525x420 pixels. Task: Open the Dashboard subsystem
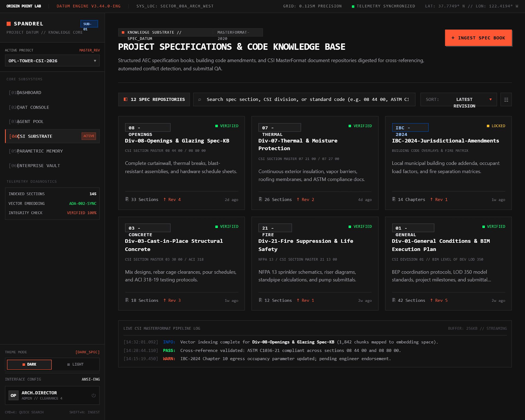point(52,93)
